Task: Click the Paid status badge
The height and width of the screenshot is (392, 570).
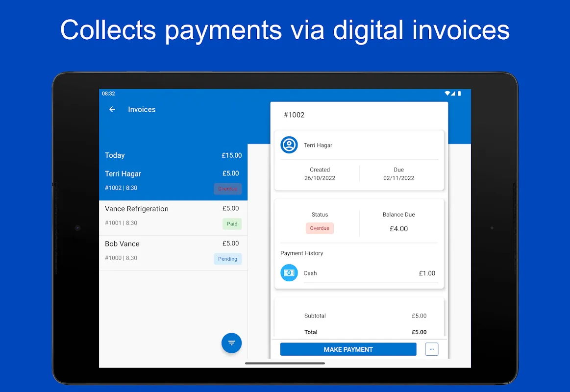Action: click(x=232, y=224)
